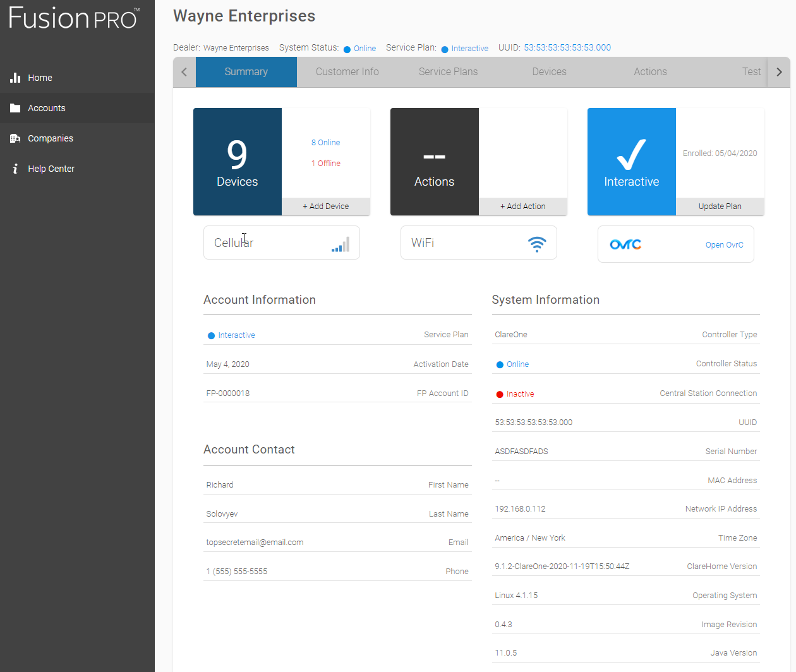Click the last name Solovyev
This screenshot has width=796, height=672.
tap(222, 514)
